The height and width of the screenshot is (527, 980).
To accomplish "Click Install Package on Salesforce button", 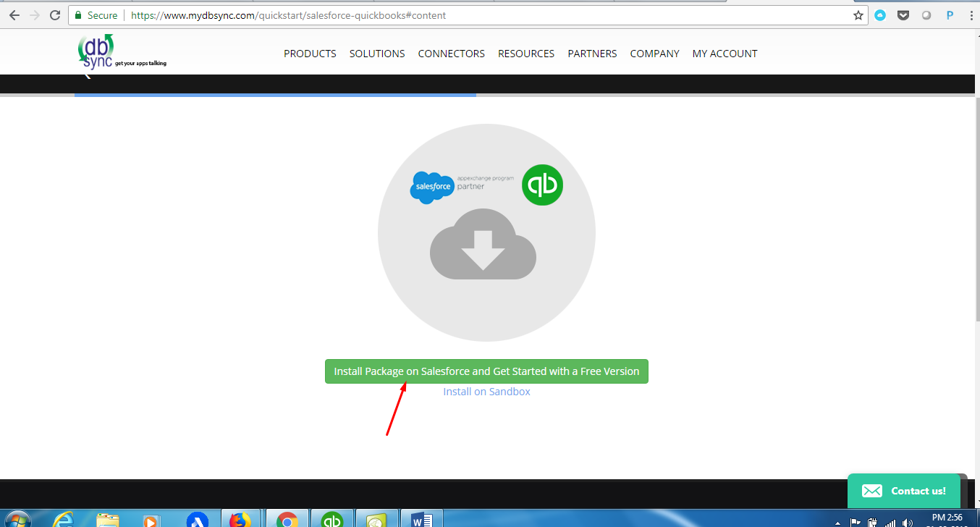I will pos(486,371).
